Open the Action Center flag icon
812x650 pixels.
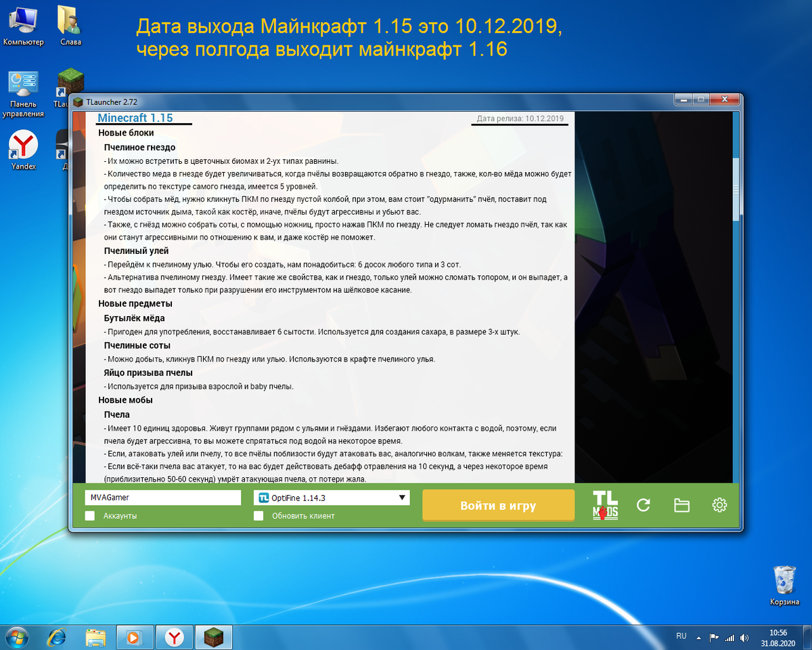714,637
